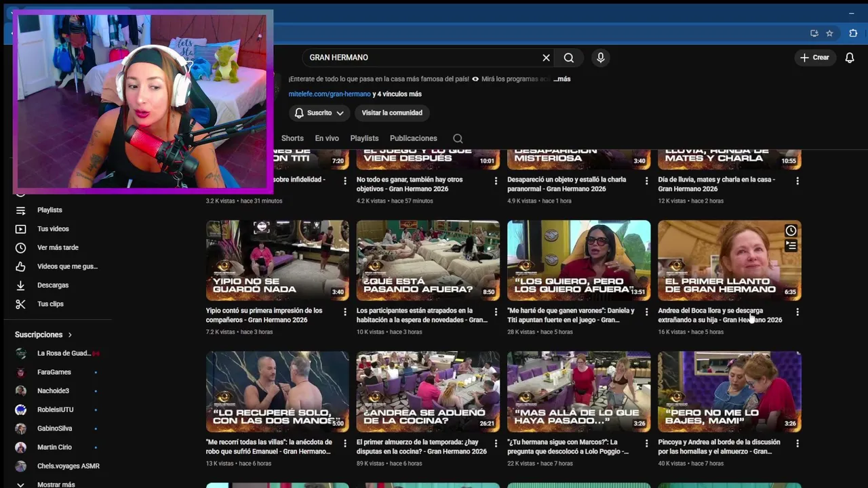
Task: Click the channel search magnifier icon
Action: coord(458,138)
